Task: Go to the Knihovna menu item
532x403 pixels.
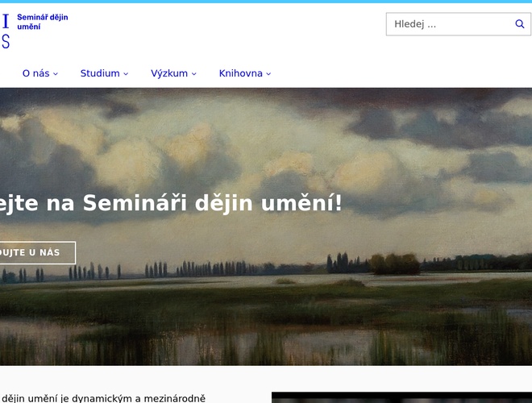Action: [x=240, y=73]
